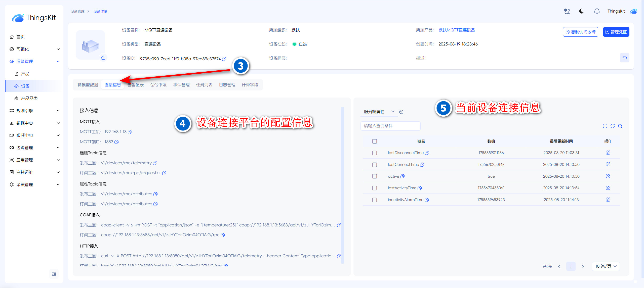The height and width of the screenshot is (288, 644).
Task: Click refresh icon in attributes table
Action: click(613, 126)
